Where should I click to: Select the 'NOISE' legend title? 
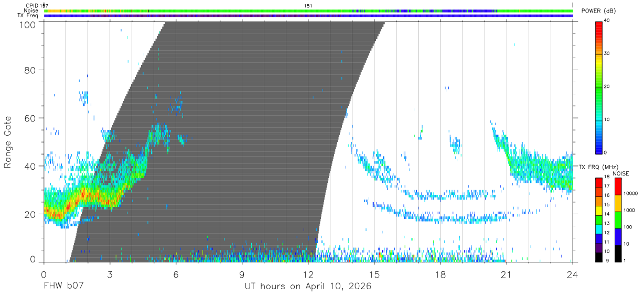pos(621,173)
